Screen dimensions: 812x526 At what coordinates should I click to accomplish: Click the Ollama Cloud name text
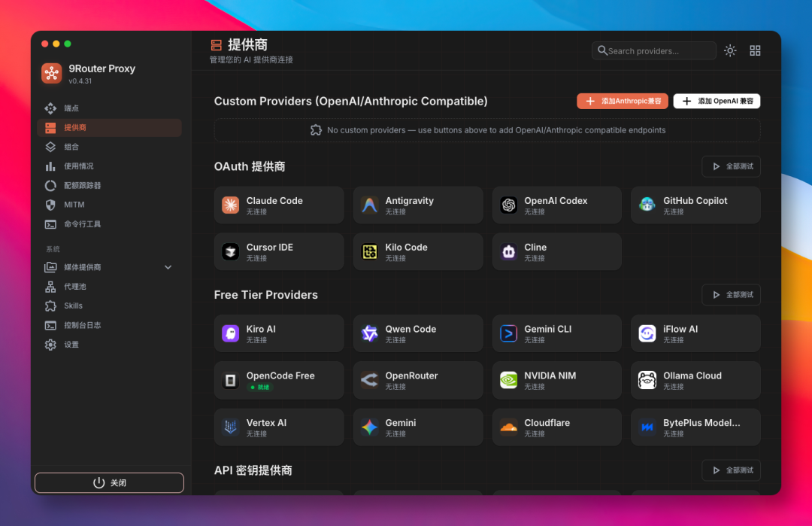pos(692,375)
